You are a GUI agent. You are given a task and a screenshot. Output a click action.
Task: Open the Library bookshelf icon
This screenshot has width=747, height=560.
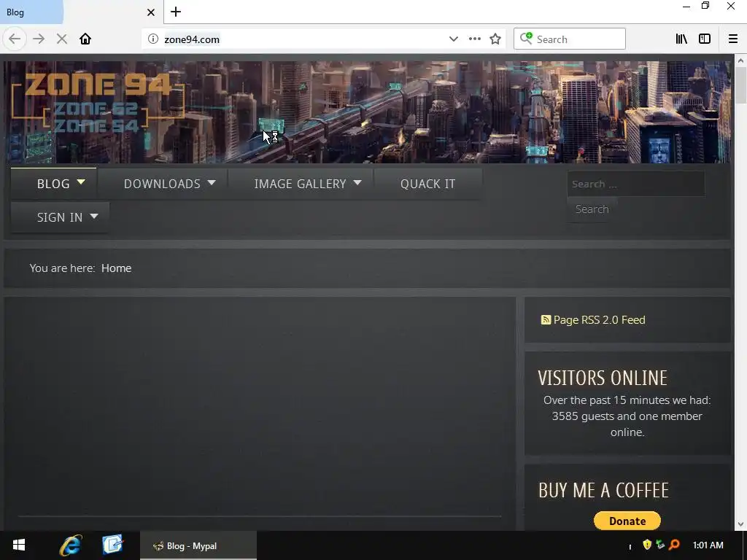[x=681, y=39]
